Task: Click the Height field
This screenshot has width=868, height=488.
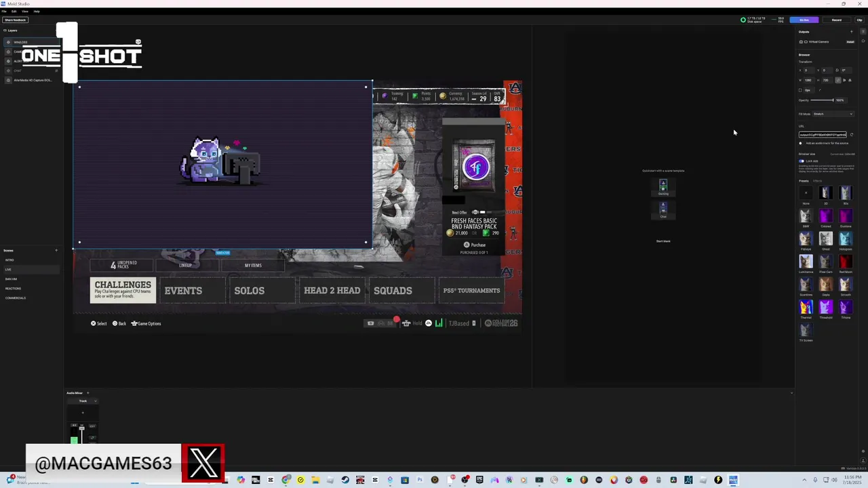Action: click(x=828, y=80)
